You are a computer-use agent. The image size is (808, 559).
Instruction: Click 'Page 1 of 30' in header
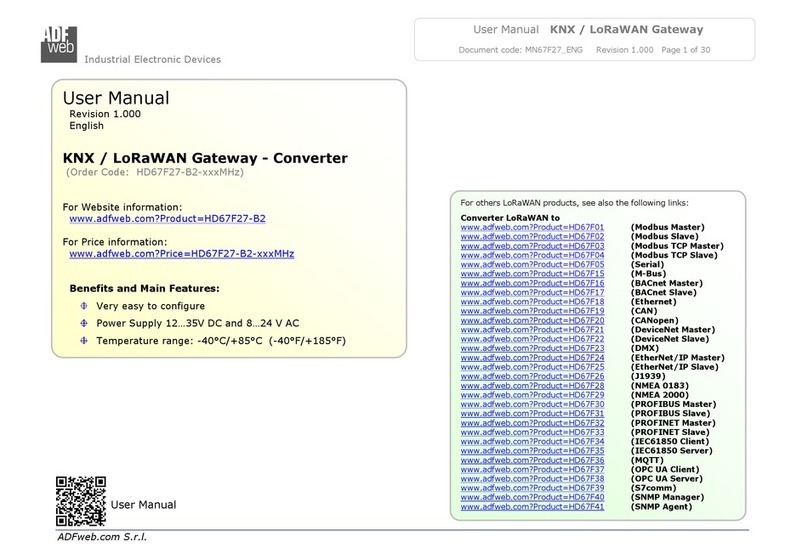point(686,50)
